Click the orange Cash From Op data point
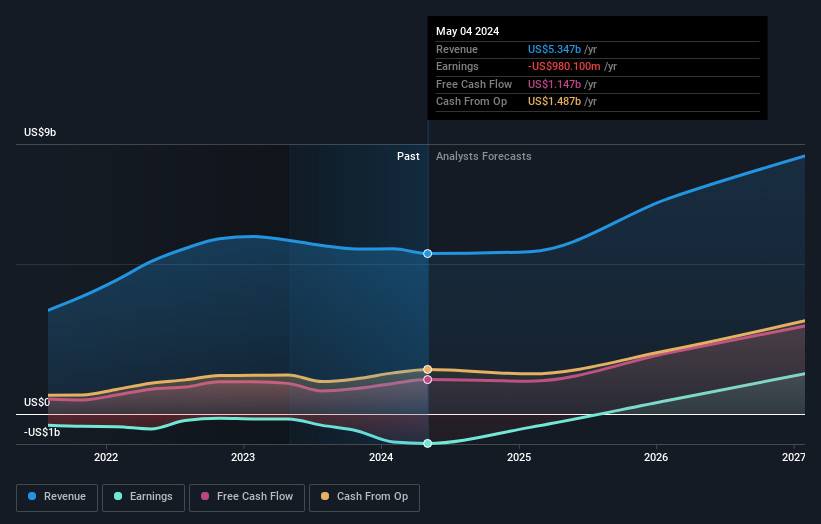This screenshot has width=821, height=524. [427, 370]
